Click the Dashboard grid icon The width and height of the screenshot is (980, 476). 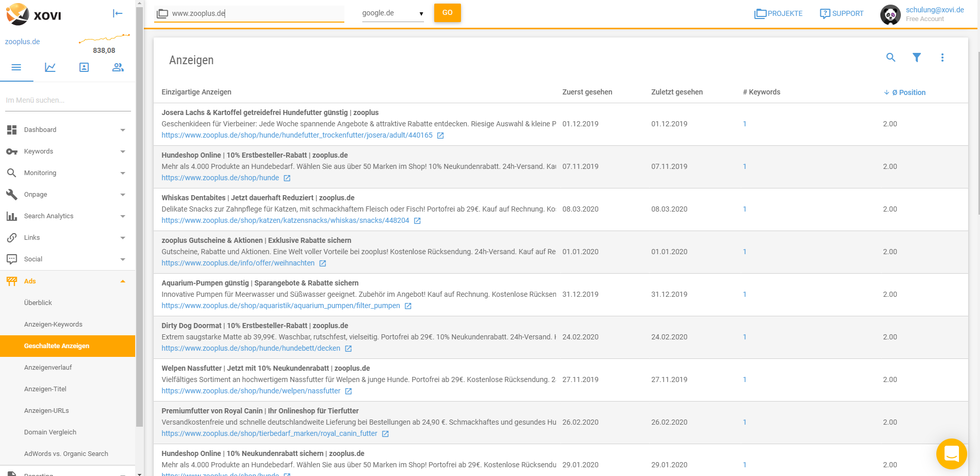(x=12, y=130)
